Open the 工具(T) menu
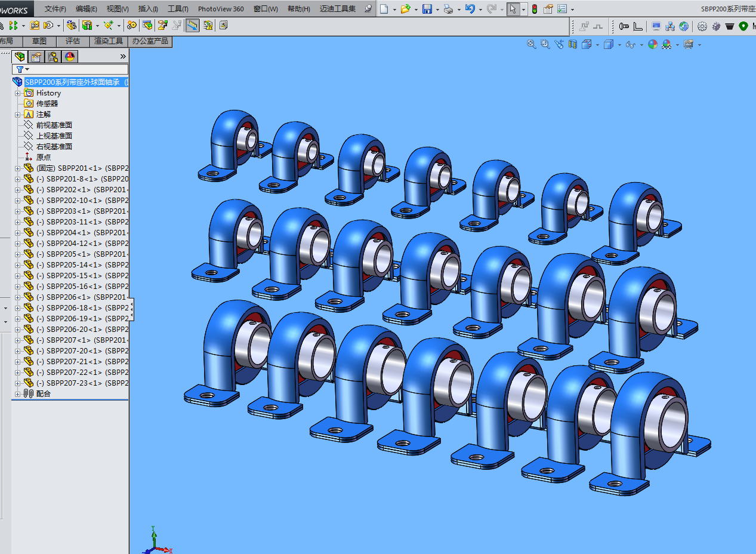 tap(178, 9)
